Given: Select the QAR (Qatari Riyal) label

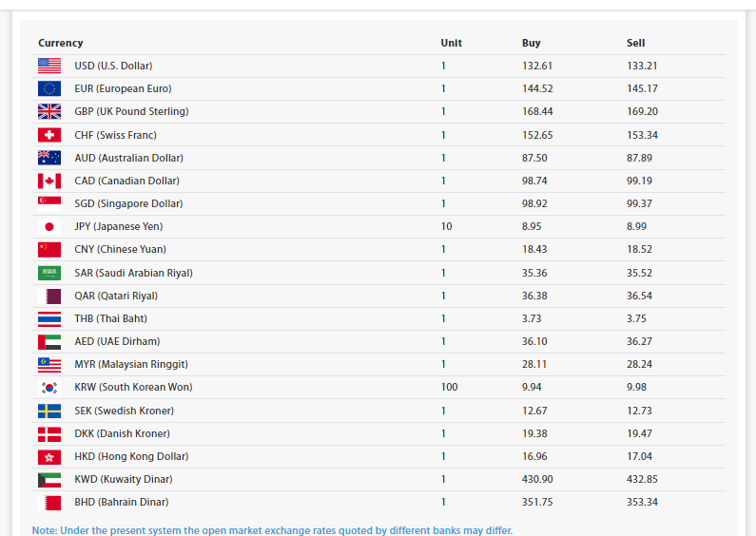Looking at the screenshot, I should [x=116, y=296].
